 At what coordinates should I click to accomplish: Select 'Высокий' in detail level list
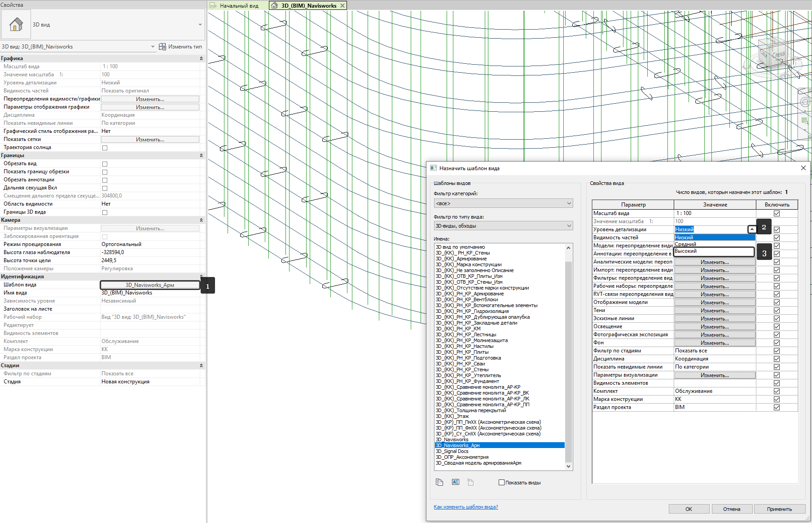pyautogui.click(x=714, y=251)
